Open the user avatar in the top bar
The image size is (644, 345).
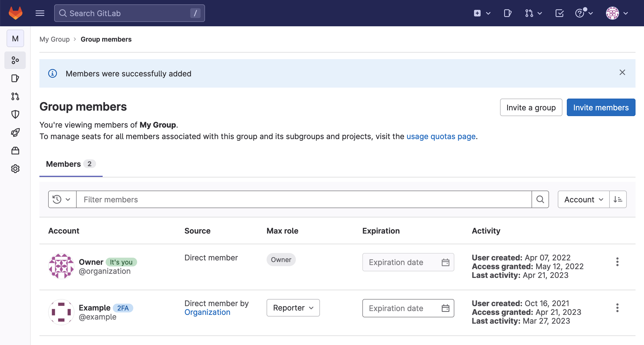coord(612,13)
